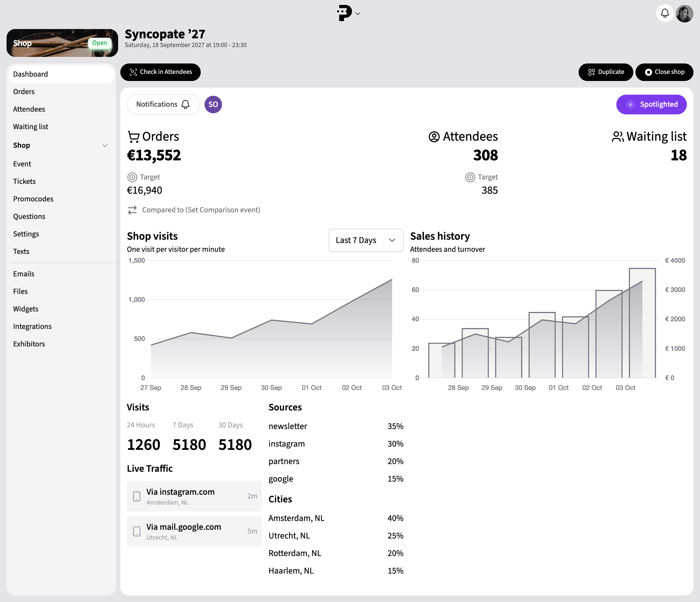This screenshot has height=602, width=700.
Task: Open the Via mail.google.com live traffic card
Action: (194, 531)
